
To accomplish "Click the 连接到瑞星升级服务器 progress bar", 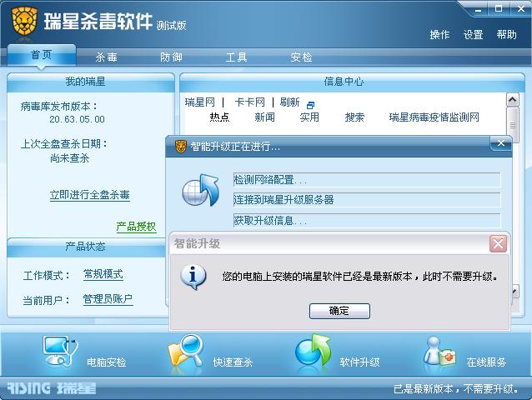I will (x=367, y=200).
